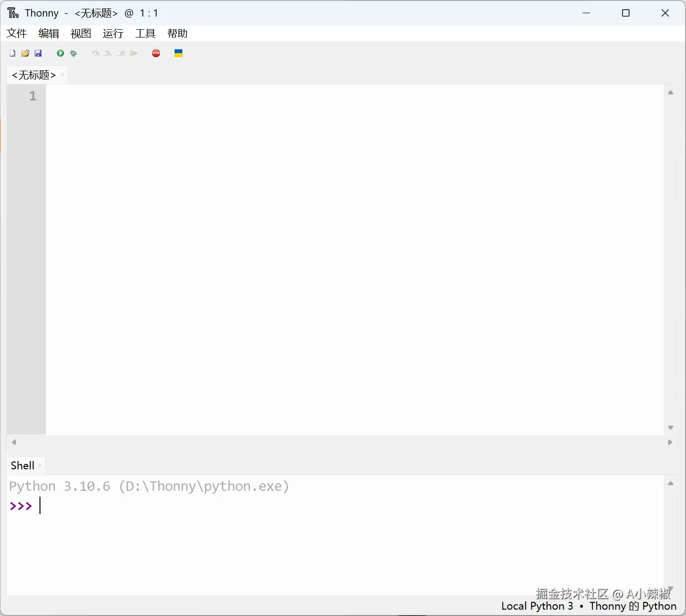The width and height of the screenshot is (686, 616).
Task: Click editor horizontal scrollbar left arrow
Action: tap(14, 442)
